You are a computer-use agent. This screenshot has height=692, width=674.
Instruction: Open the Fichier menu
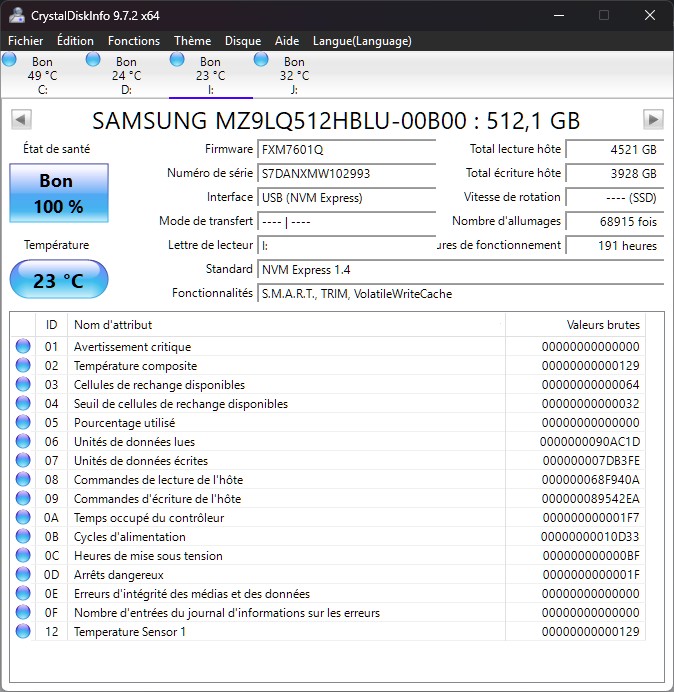(x=26, y=41)
